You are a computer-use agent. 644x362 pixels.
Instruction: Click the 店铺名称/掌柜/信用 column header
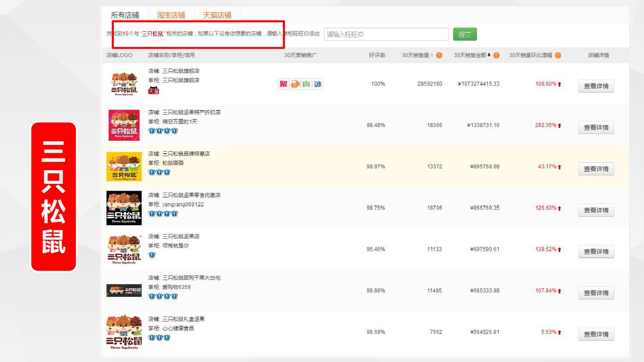[x=171, y=56]
